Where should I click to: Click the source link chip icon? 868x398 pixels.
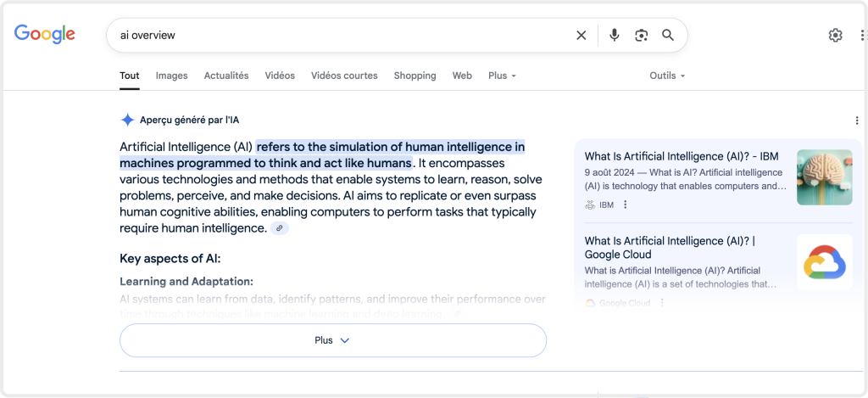pyautogui.click(x=280, y=228)
